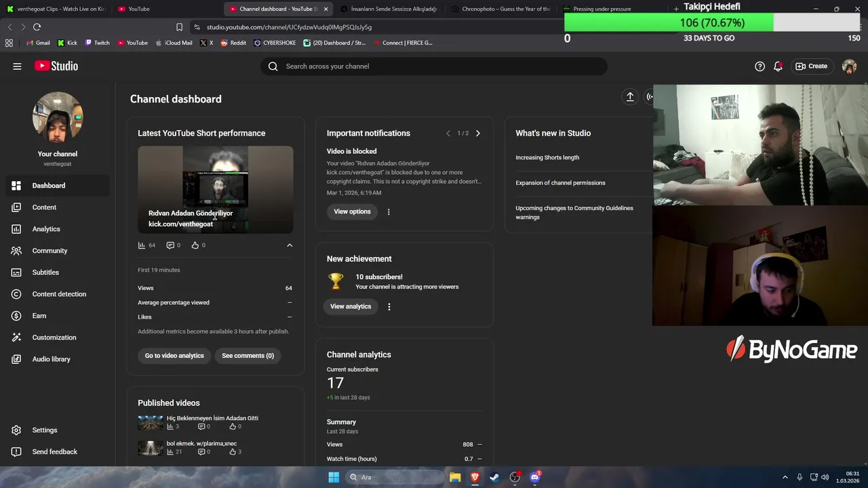Click the Create button

811,66
